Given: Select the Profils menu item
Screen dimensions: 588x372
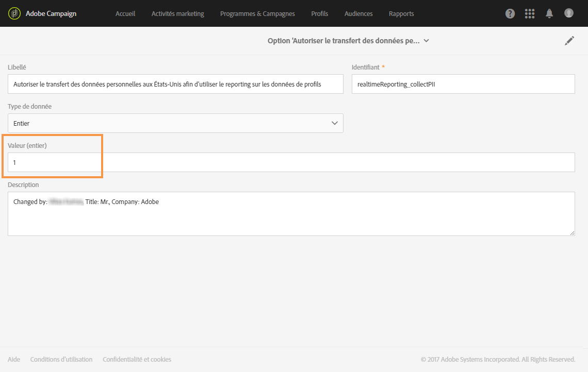Looking at the screenshot, I should 320,14.
